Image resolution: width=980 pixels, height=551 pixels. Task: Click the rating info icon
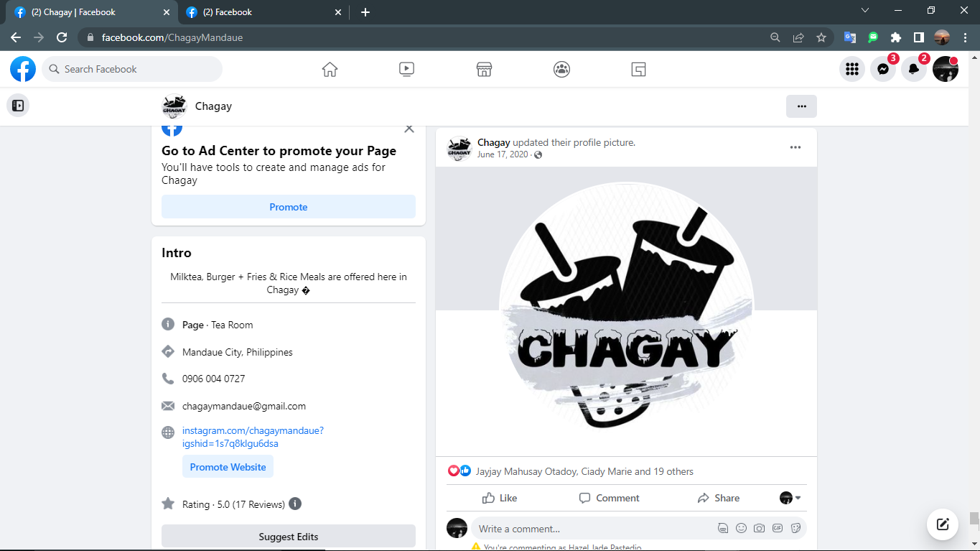(x=295, y=504)
